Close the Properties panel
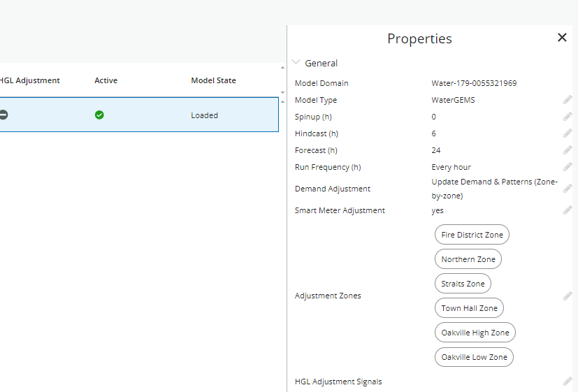This screenshot has height=392, width=578. tap(562, 38)
